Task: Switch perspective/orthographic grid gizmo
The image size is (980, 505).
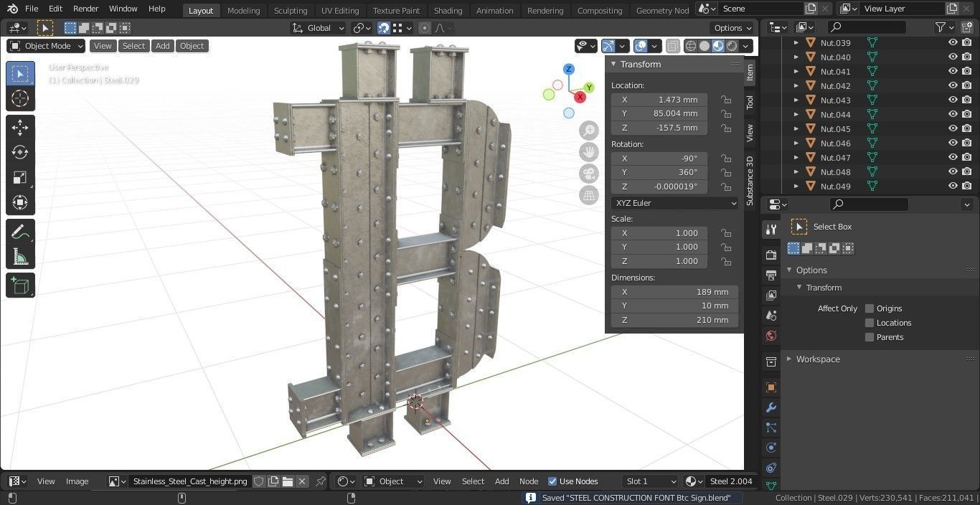Action: coord(589,195)
